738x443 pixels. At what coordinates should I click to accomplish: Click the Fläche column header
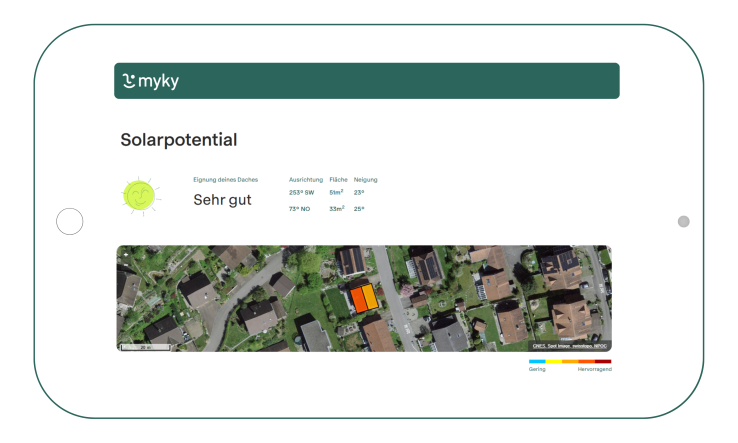(x=338, y=179)
